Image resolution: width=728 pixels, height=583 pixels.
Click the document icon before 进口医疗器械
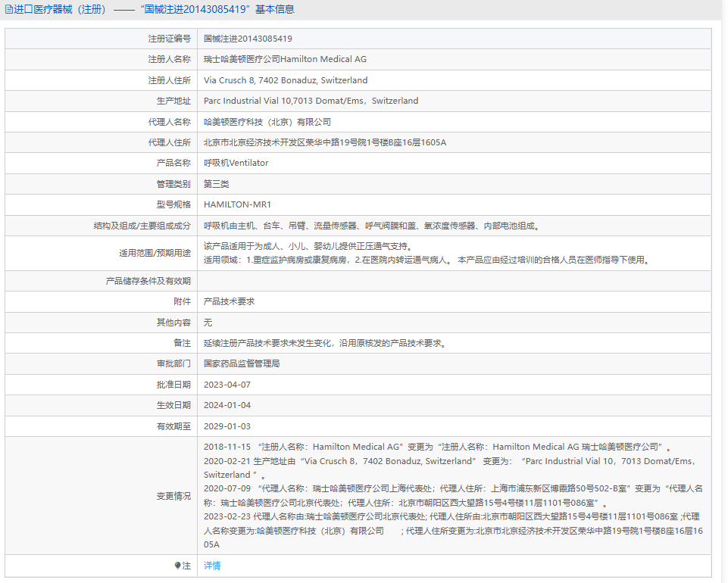click(9, 10)
